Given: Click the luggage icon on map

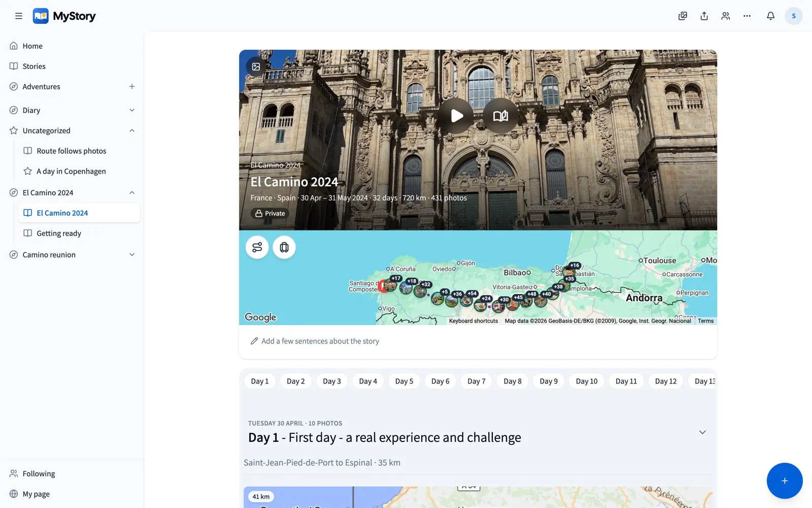Looking at the screenshot, I should [284, 247].
